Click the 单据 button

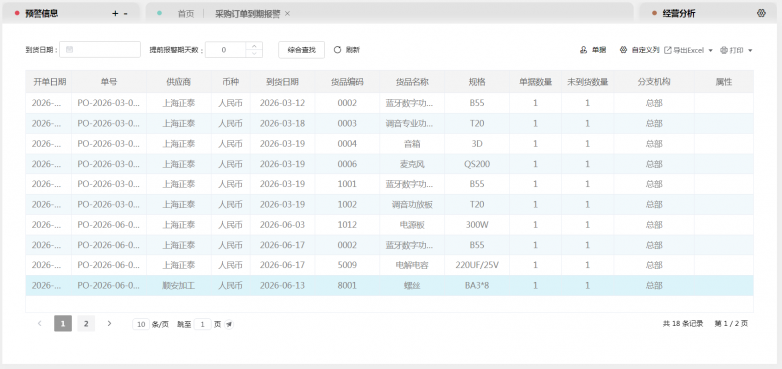pos(593,50)
